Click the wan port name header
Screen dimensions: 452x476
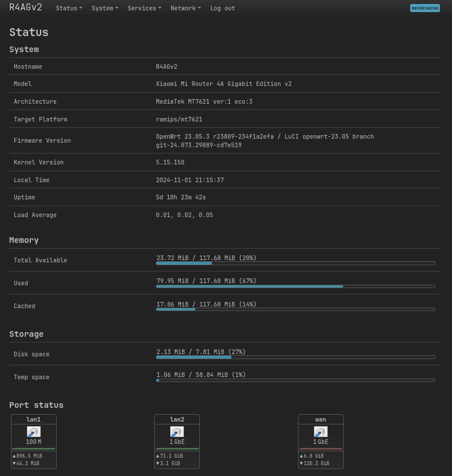[321, 419]
